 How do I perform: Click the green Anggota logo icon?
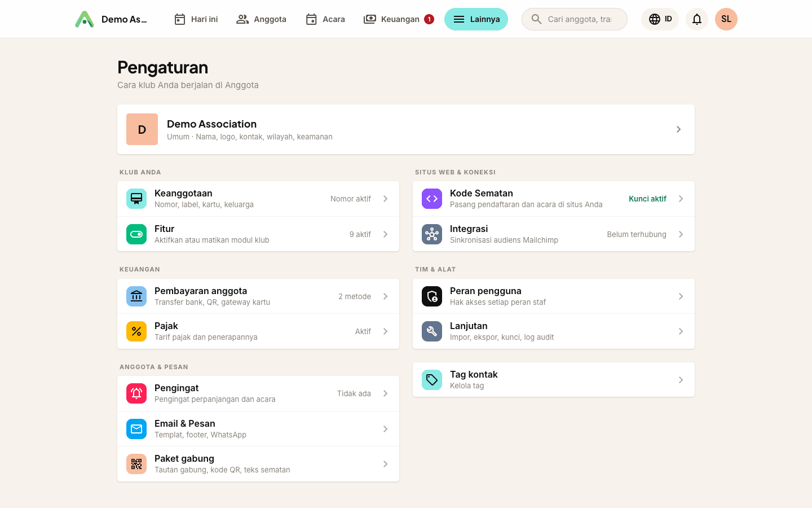point(85,19)
